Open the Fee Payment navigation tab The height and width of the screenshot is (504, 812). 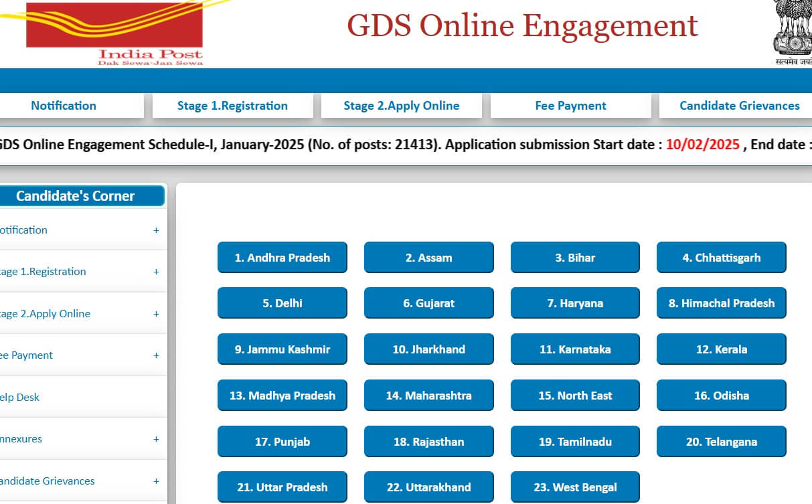click(570, 105)
